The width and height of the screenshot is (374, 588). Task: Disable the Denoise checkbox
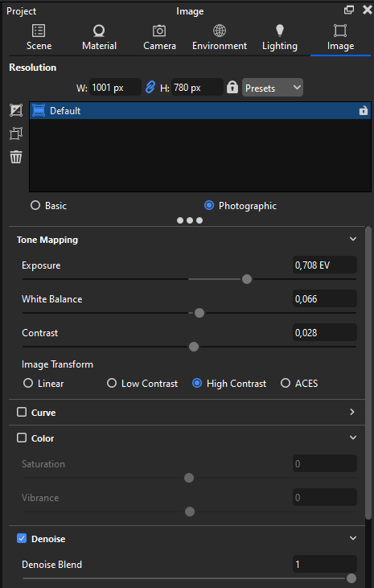[x=22, y=538]
